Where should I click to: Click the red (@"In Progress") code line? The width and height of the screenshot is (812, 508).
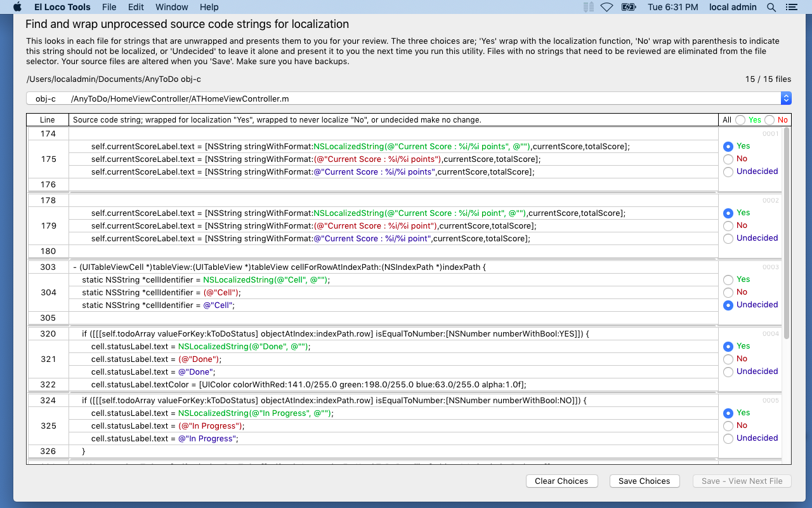tap(393, 425)
